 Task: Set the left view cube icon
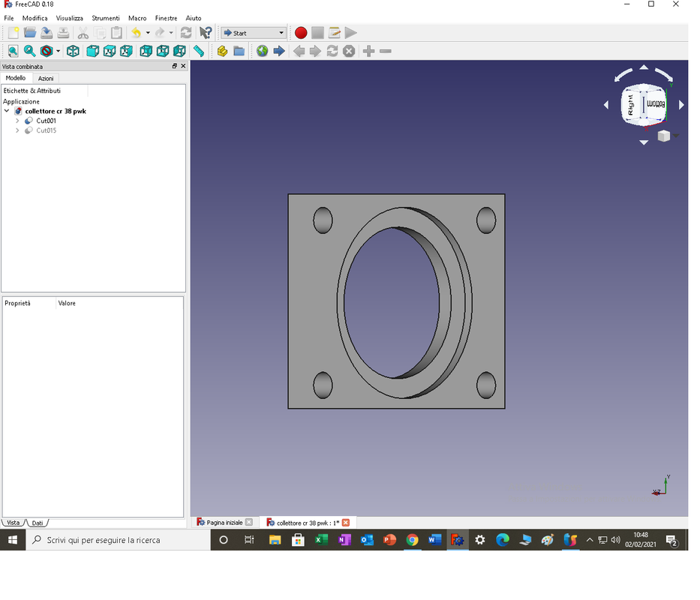tap(179, 51)
